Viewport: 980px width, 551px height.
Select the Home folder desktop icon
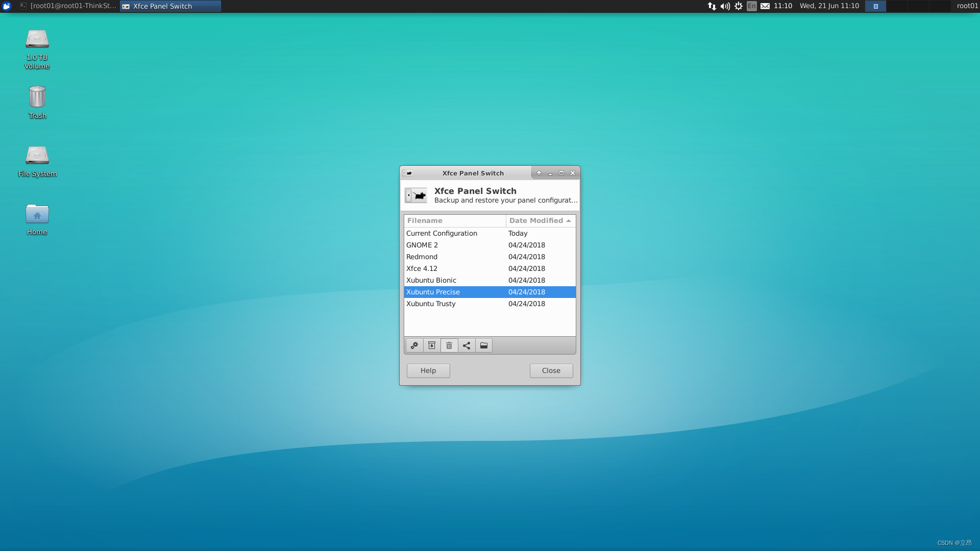click(x=37, y=219)
